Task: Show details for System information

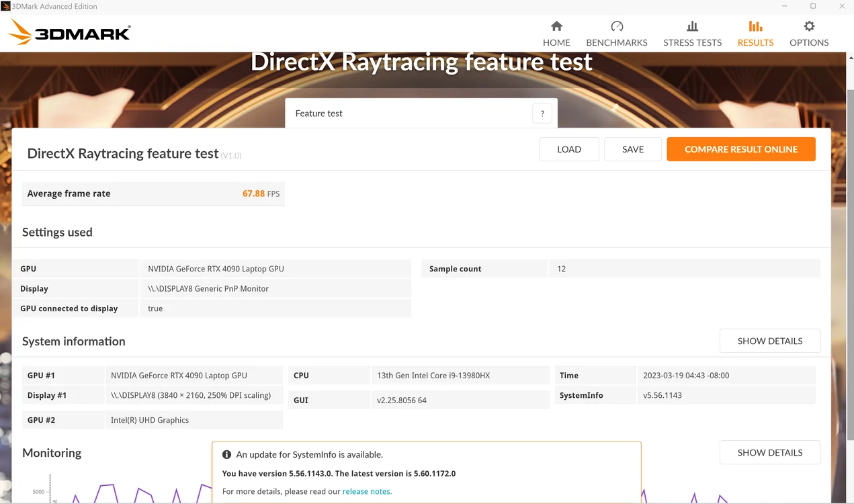Action: coord(770,341)
